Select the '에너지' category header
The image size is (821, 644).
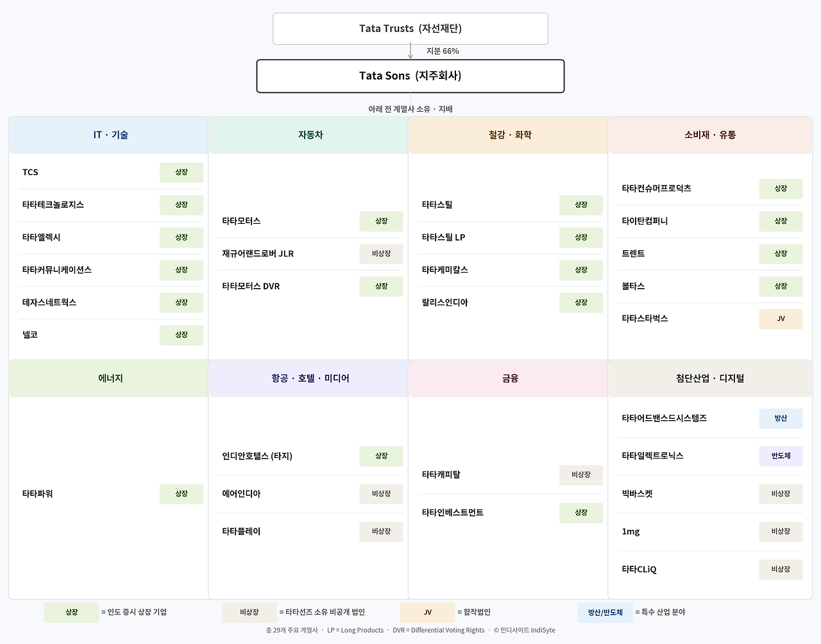(x=108, y=379)
